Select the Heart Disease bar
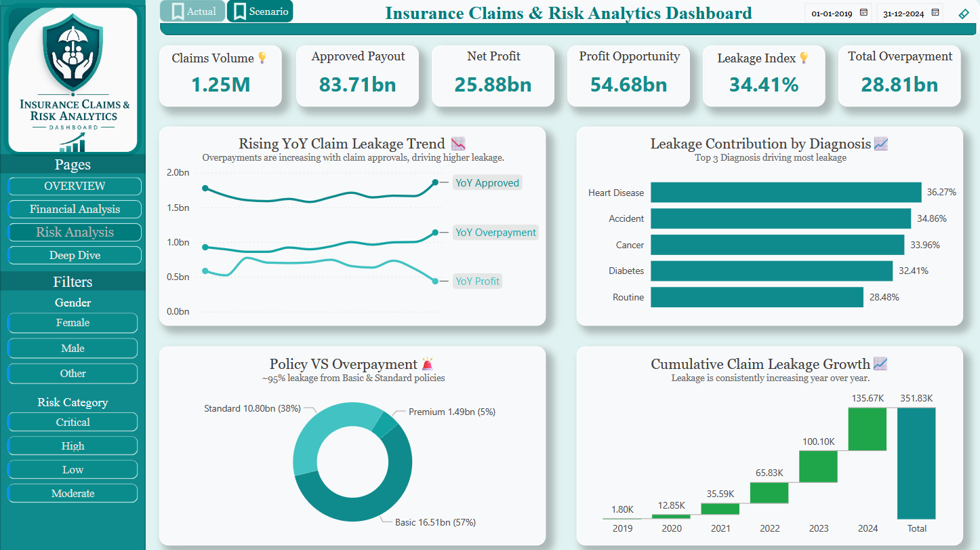The image size is (980, 550). click(786, 193)
